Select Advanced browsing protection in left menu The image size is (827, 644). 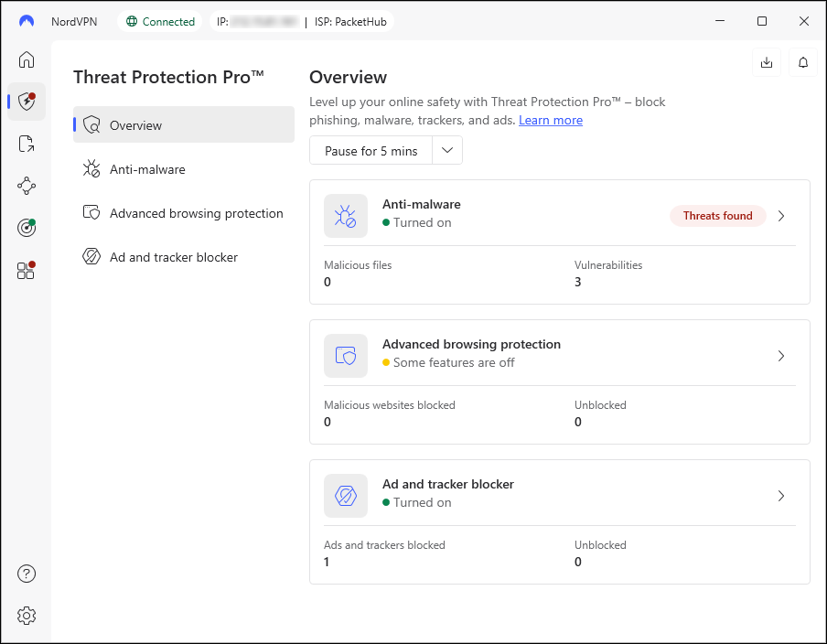(196, 213)
